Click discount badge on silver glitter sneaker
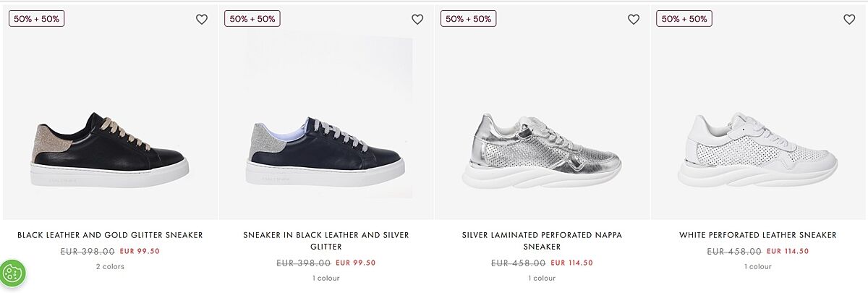Viewport: 868px width, 293px height. pos(252,19)
